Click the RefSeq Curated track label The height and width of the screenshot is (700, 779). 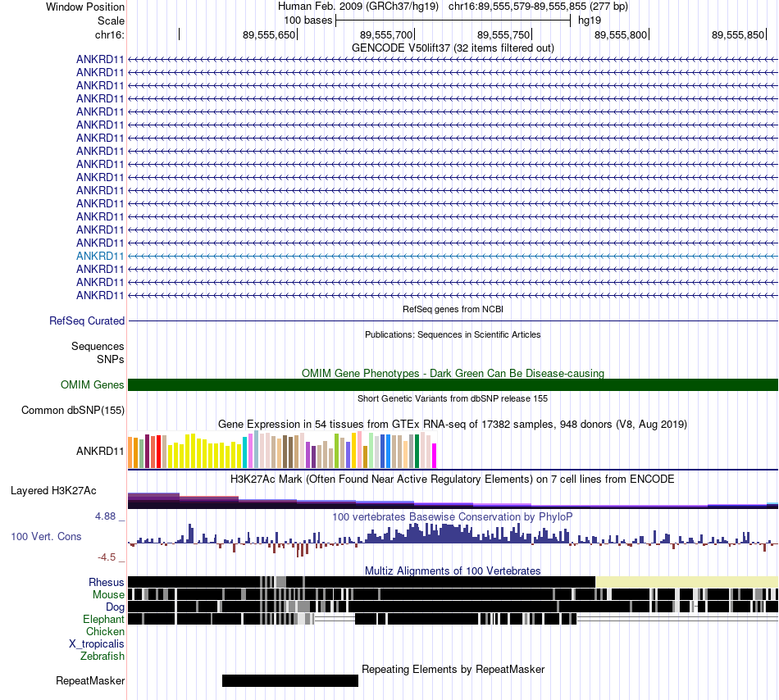tap(86, 321)
